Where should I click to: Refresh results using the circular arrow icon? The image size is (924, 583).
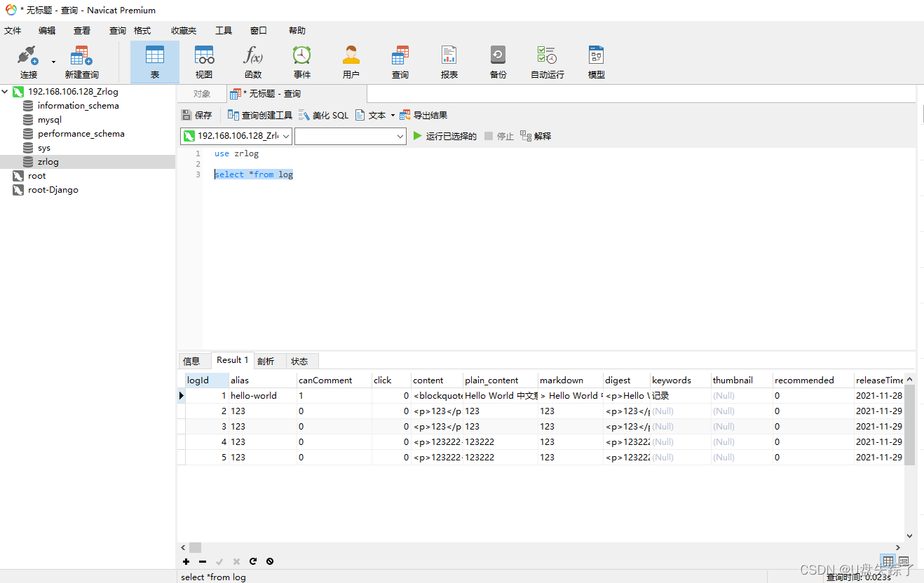(x=253, y=561)
